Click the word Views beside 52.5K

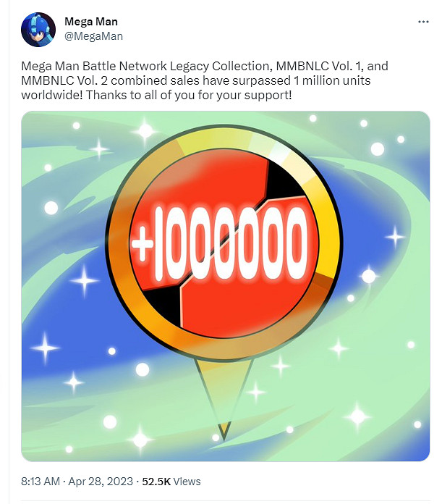click(x=187, y=482)
